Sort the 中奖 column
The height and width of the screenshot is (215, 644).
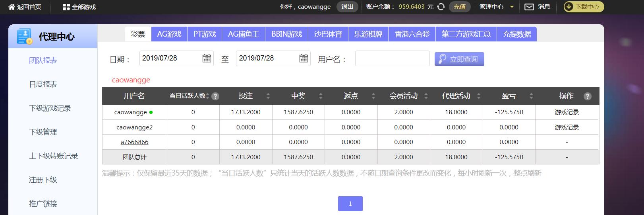pos(321,96)
